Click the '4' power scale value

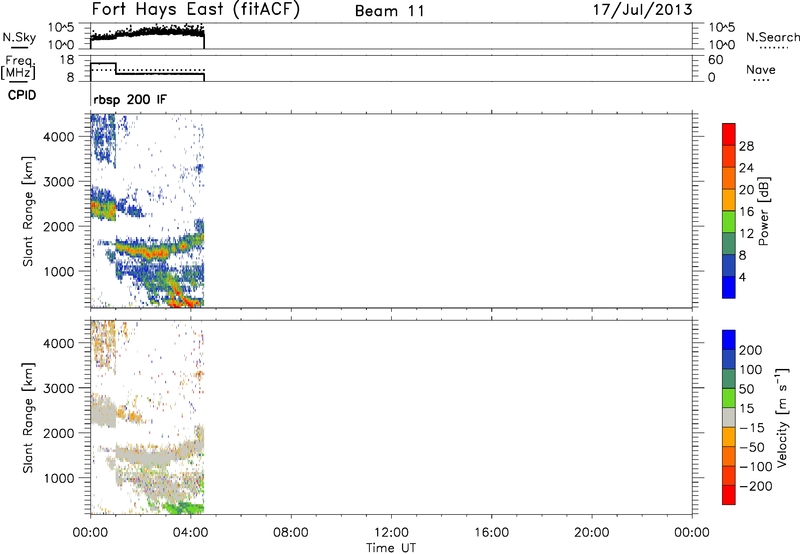[742, 277]
